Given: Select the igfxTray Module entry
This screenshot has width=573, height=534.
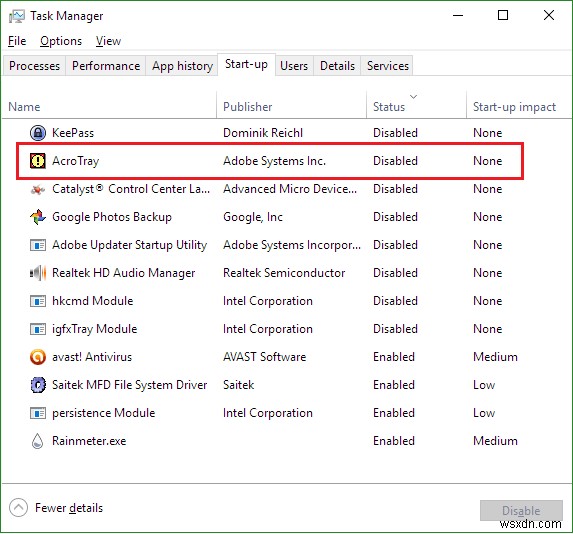Looking at the screenshot, I should (95, 329).
